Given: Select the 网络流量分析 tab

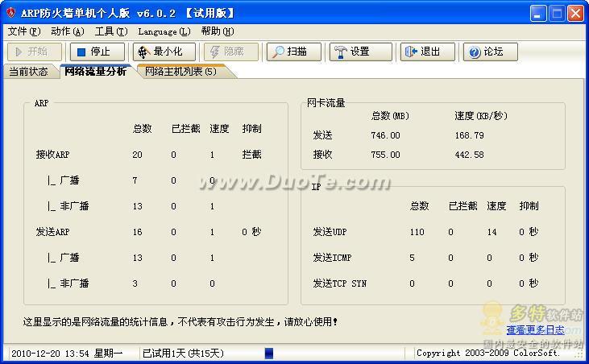Looking at the screenshot, I should 95,72.
